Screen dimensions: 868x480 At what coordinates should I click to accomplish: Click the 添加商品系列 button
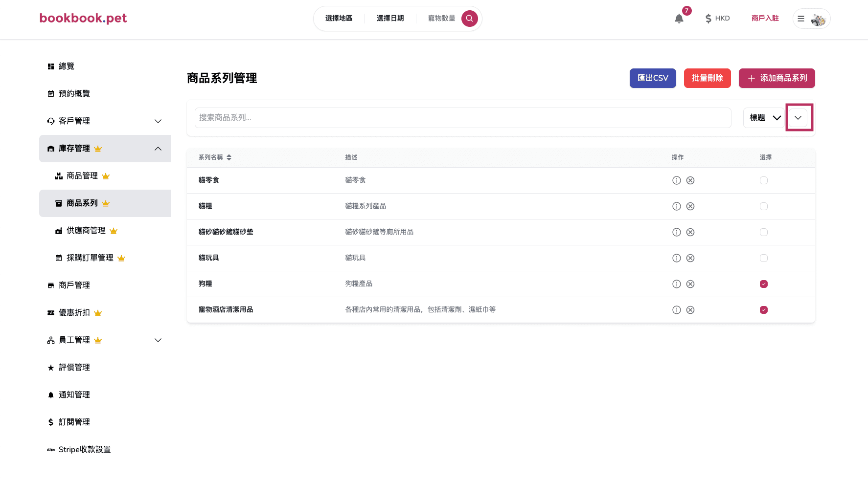[x=777, y=78]
